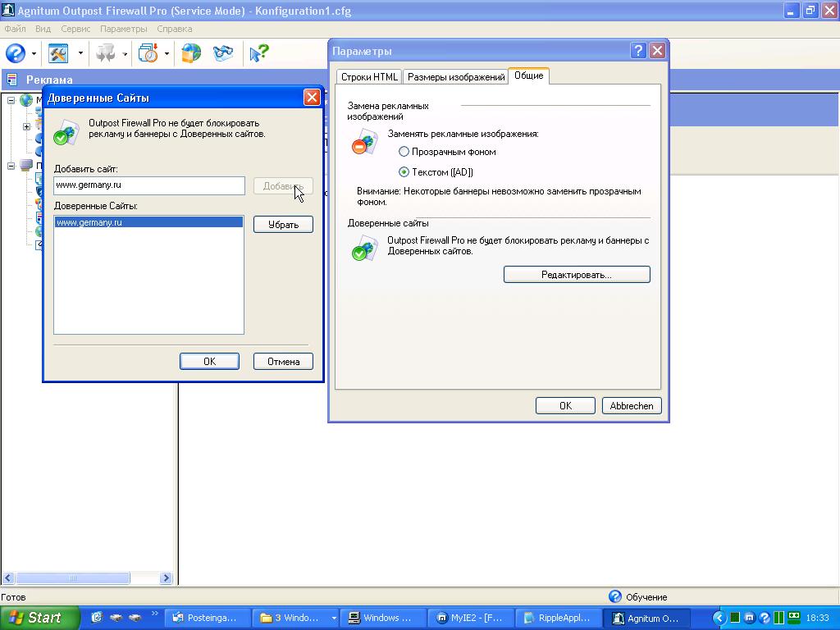The image size is (840, 630).
Task: Confirm the Доверенные Сайты dialog with OK
Action: point(209,362)
